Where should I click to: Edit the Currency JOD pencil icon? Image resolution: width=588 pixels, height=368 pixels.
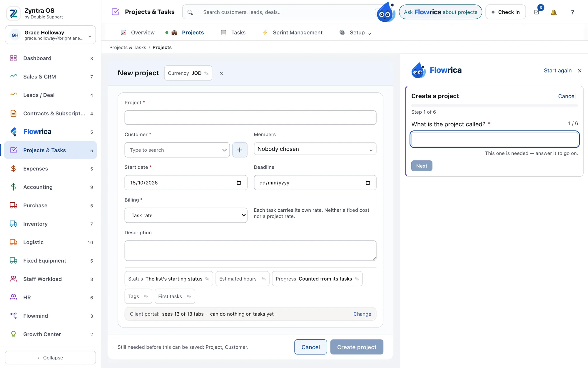[x=206, y=73]
